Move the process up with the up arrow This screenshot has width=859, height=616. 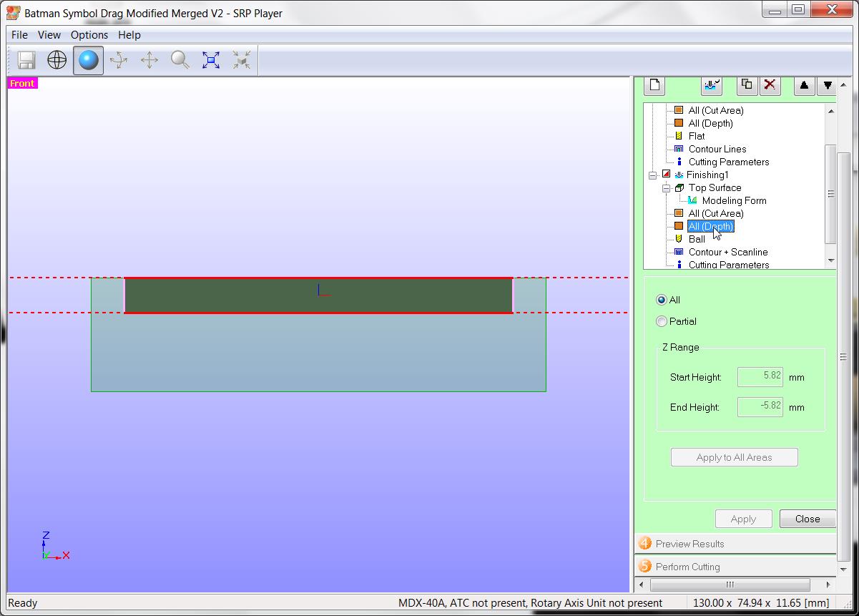click(804, 86)
